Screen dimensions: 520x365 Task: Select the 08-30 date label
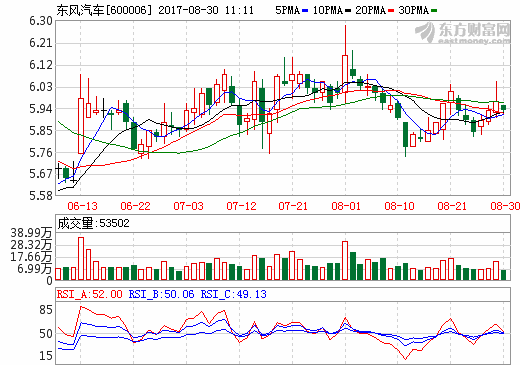(505, 206)
